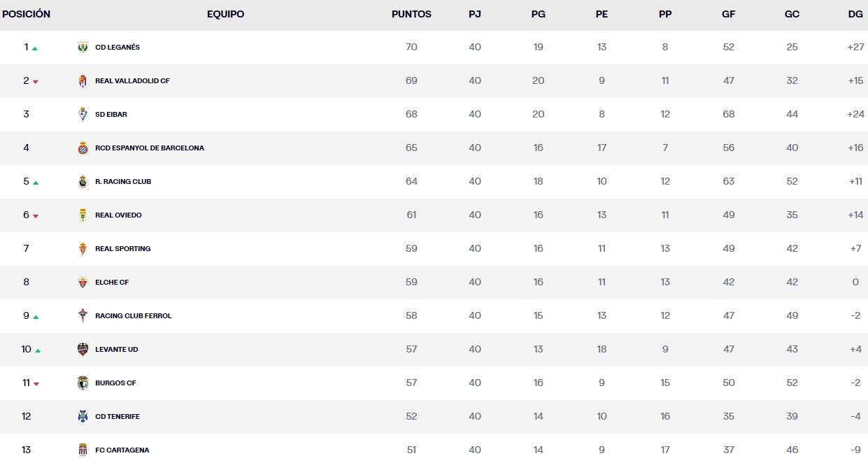868x463 pixels.
Task: Click the RCD Espanyol crest icon
Action: 83,148
